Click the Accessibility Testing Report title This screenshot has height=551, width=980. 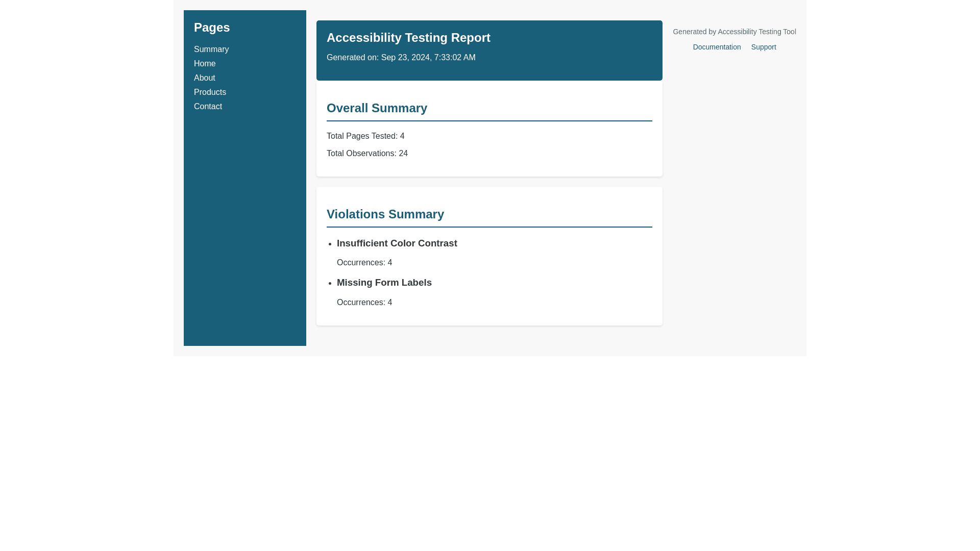point(408,38)
